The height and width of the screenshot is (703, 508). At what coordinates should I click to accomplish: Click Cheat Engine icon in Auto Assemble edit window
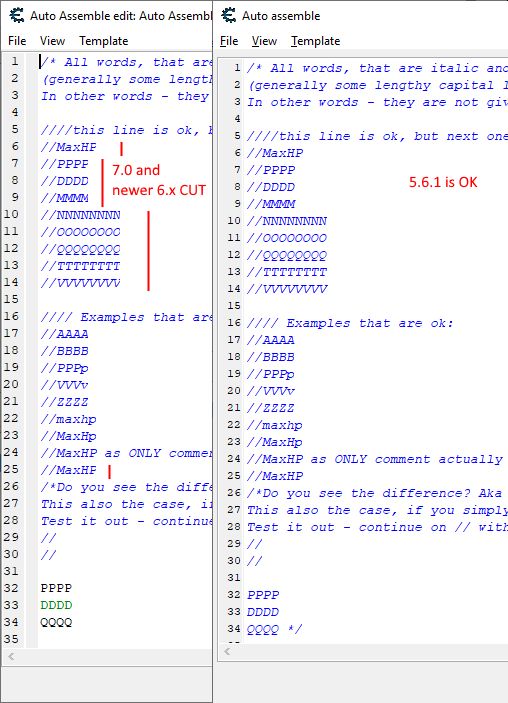(17, 15)
